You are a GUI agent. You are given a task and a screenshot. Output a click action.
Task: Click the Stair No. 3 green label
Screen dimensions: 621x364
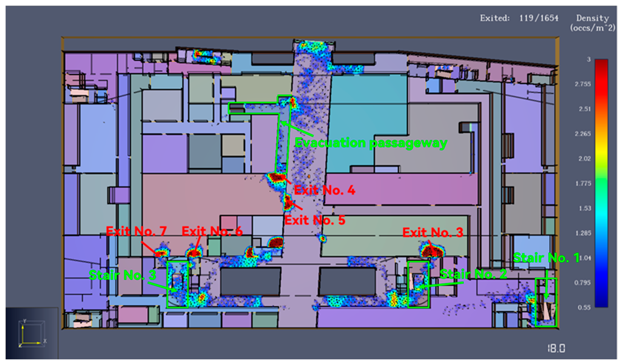pos(122,275)
